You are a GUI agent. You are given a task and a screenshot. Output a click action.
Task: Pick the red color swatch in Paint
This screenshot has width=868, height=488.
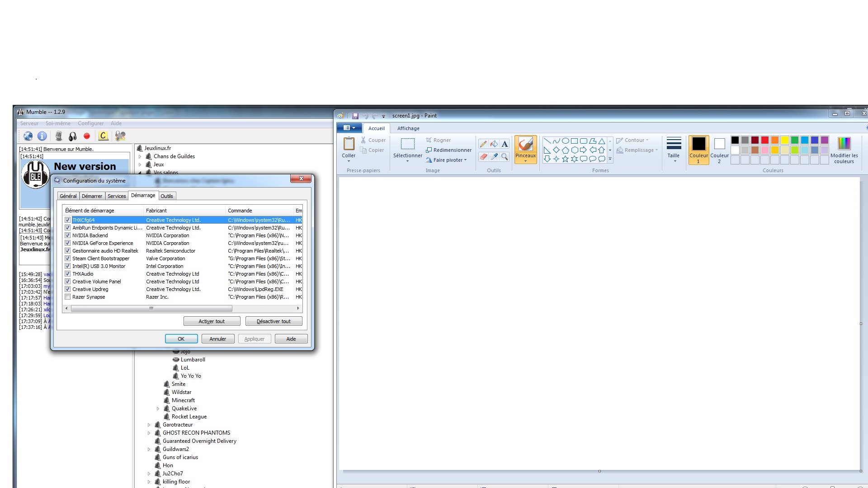(765, 140)
